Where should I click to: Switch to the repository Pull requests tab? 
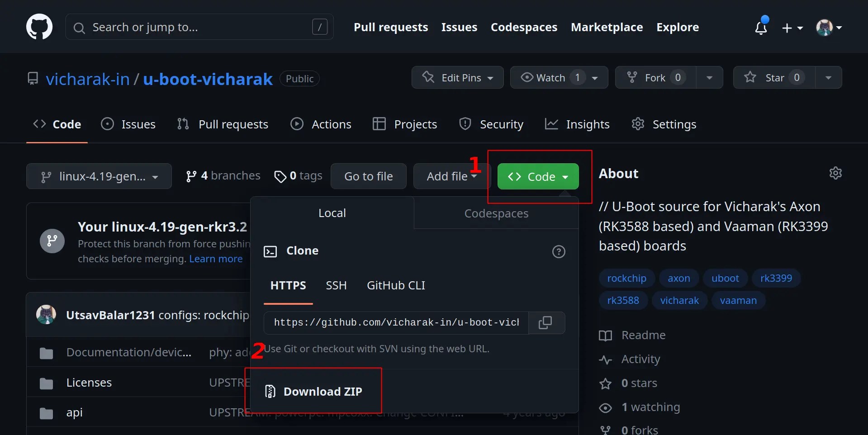(x=223, y=124)
